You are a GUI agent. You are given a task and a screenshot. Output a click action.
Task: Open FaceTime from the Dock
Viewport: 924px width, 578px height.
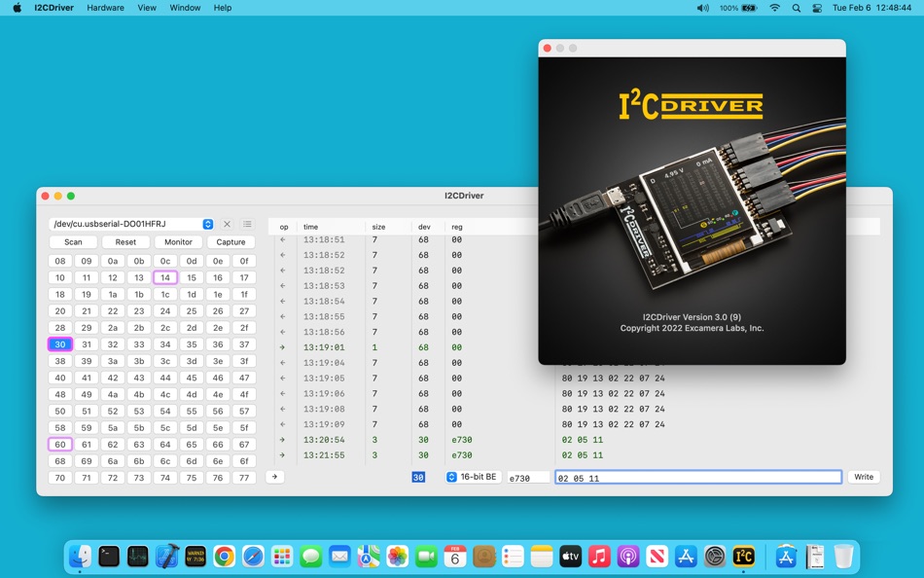click(x=427, y=557)
